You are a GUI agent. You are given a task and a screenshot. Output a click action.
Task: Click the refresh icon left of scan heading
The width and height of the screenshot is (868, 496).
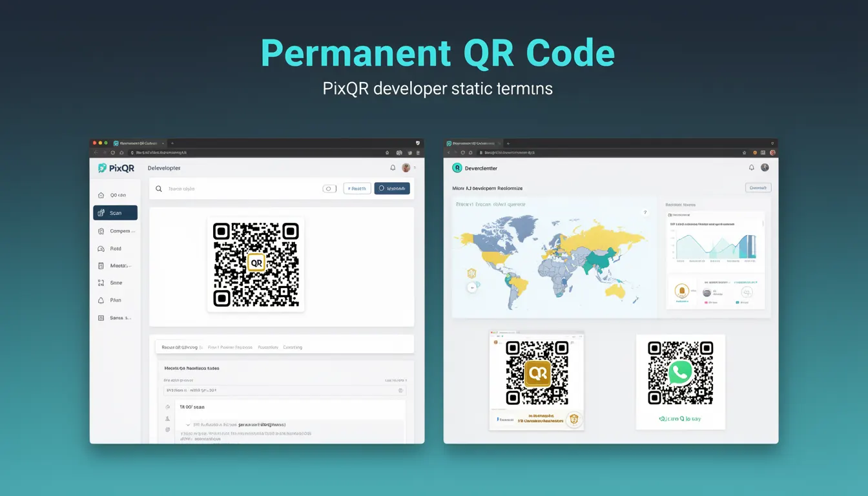168,408
